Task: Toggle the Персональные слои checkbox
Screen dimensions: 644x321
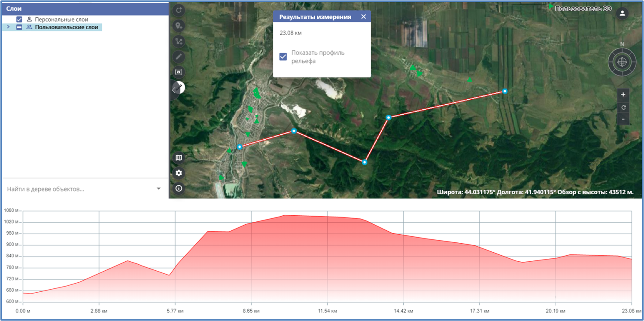Action: point(19,19)
